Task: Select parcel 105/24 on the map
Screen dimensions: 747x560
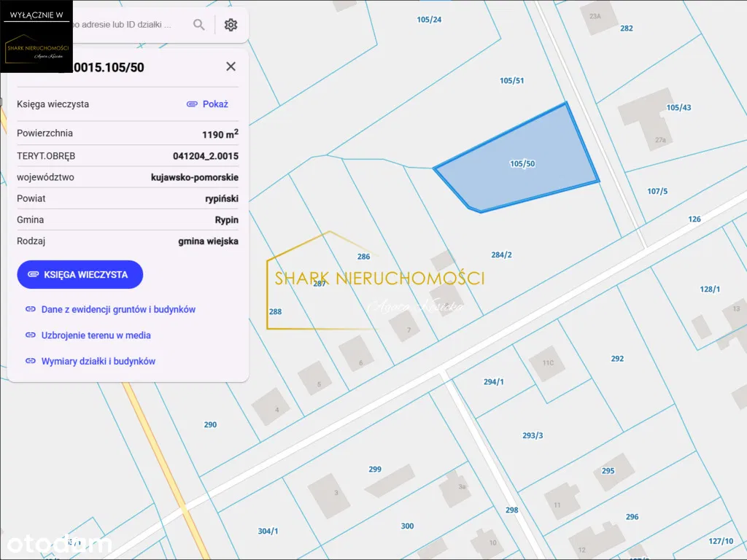Action: click(429, 20)
